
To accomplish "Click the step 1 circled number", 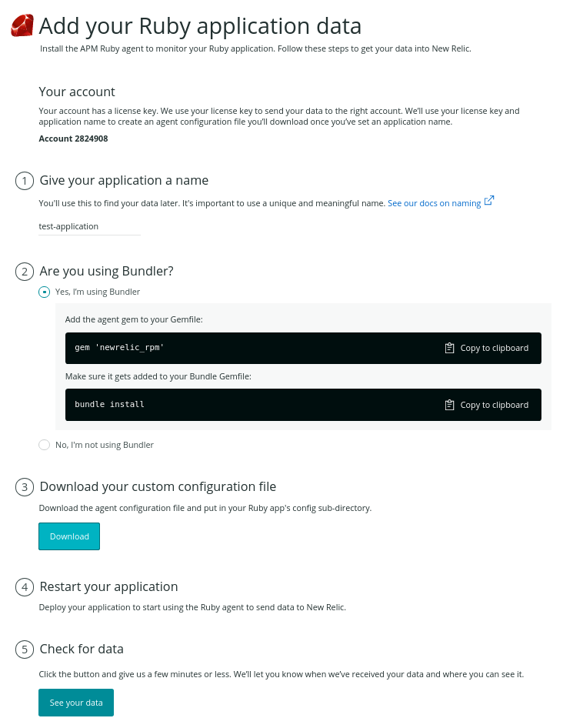I will point(25,181).
